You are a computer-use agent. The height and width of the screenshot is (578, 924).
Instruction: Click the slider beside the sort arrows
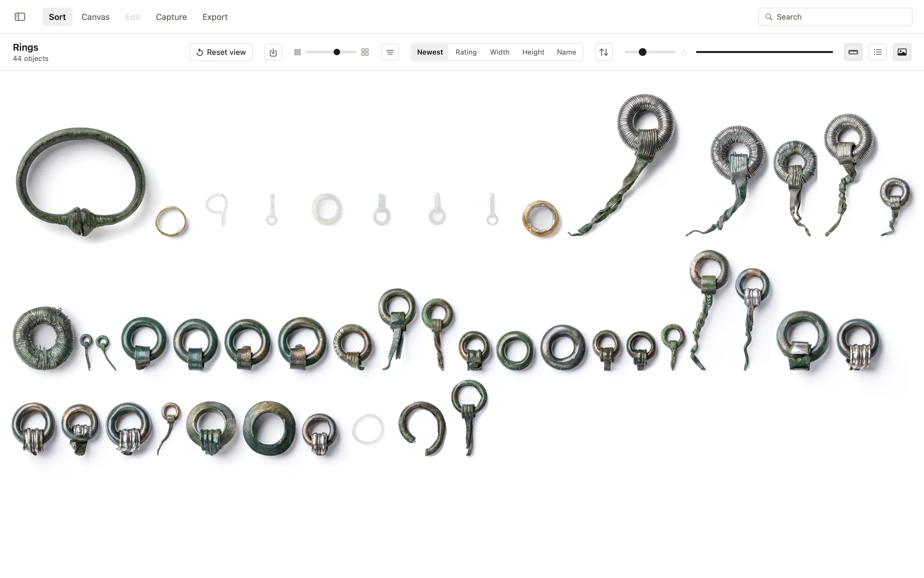tap(650, 52)
